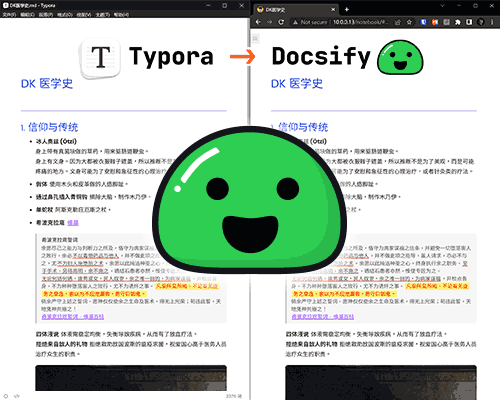Open the tab search chevron in browser
The image size is (500, 400).
442,6
